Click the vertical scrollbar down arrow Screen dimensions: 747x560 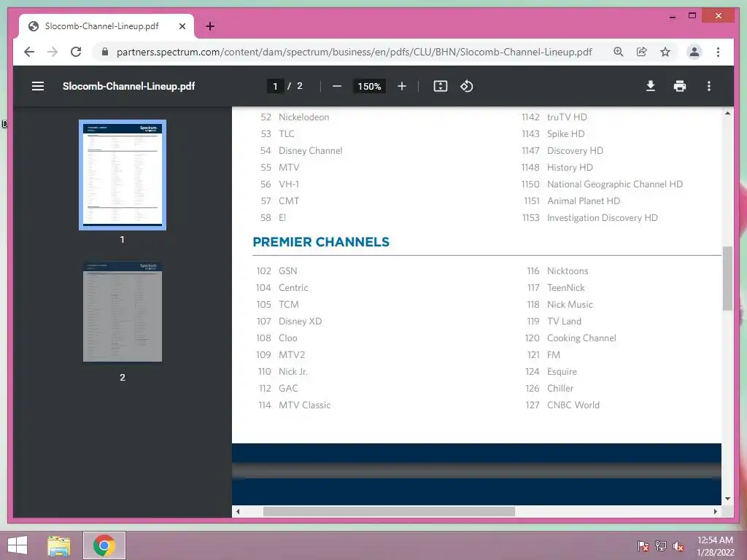[x=727, y=499]
